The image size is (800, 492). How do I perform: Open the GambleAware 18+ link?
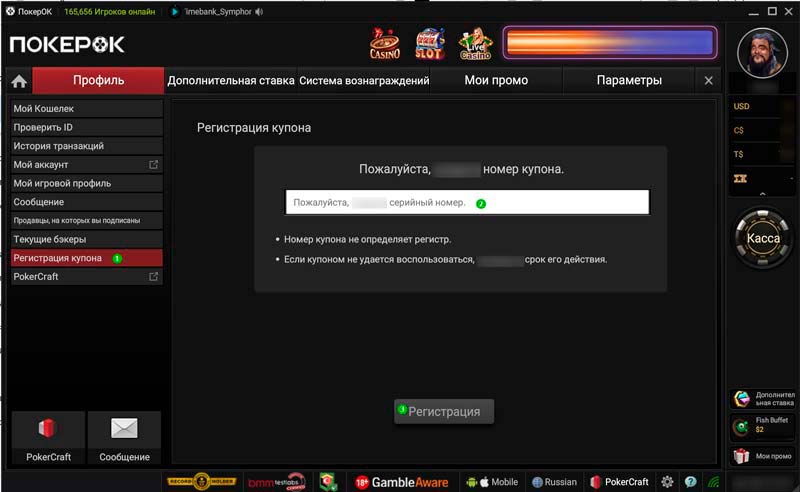click(x=402, y=482)
